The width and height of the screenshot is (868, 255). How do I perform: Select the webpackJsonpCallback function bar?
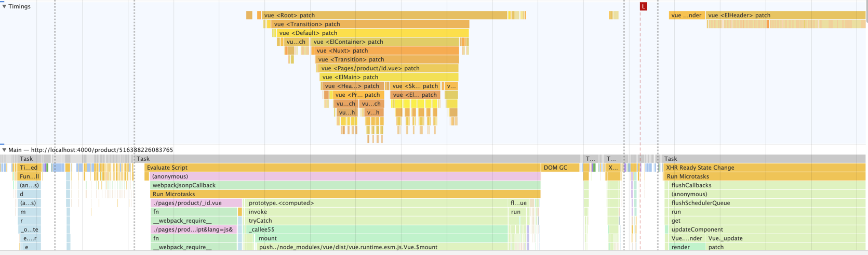(345, 186)
